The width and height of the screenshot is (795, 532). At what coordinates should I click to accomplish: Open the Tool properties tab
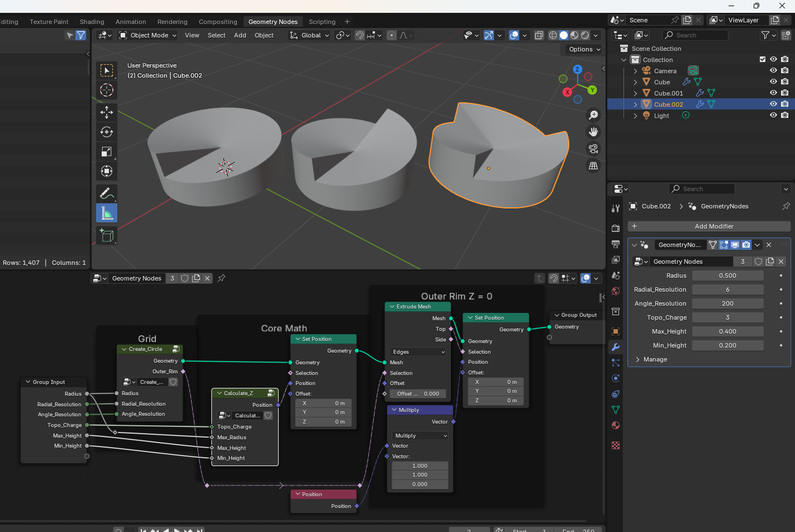click(616, 208)
